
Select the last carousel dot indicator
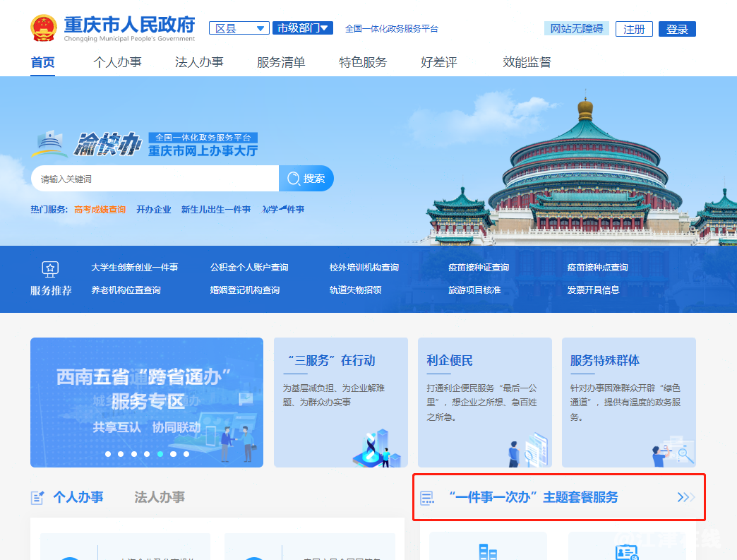[186, 454]
